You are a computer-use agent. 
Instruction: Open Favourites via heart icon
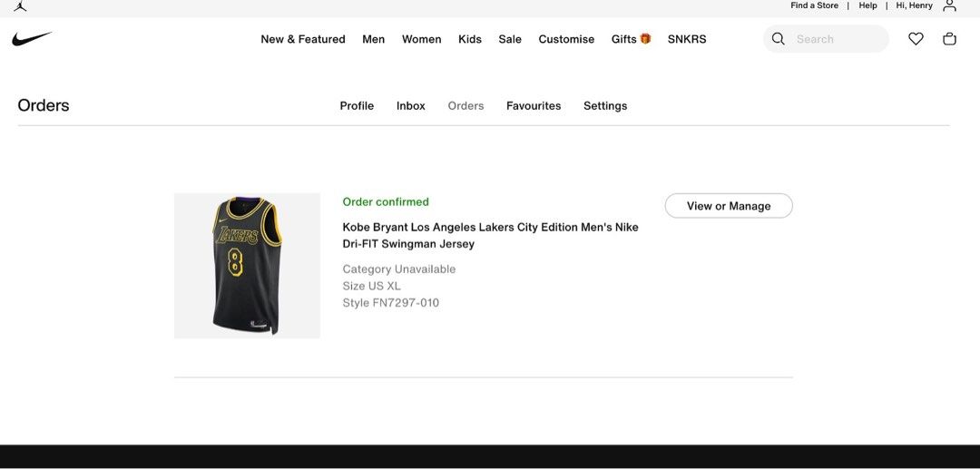(x=916, y=39)
